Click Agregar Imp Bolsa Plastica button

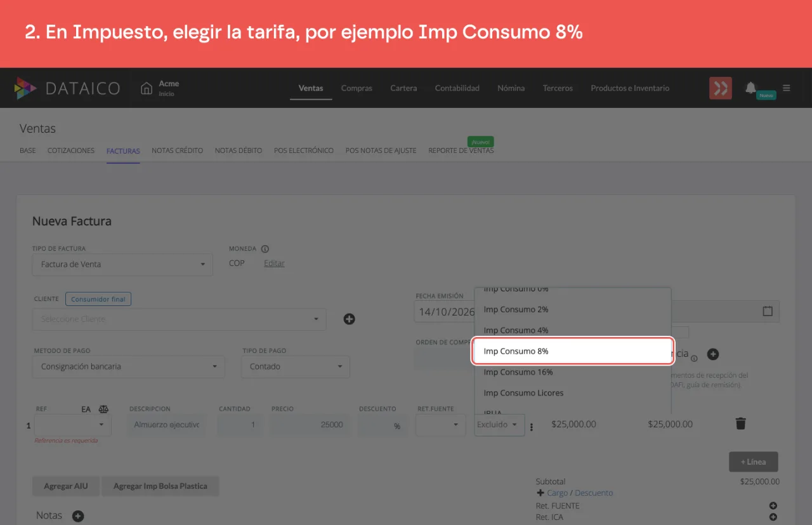pyautogui.click(x=160, y=486)
